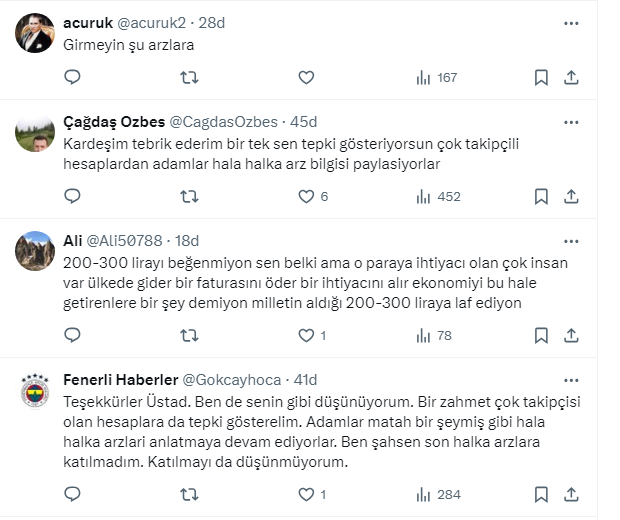Viewport: 620px width, 520px height.
Task: Like Çağdaş Ozbes tweet with 6 likes
Action: pyautogui.click(x=307, y=197)
